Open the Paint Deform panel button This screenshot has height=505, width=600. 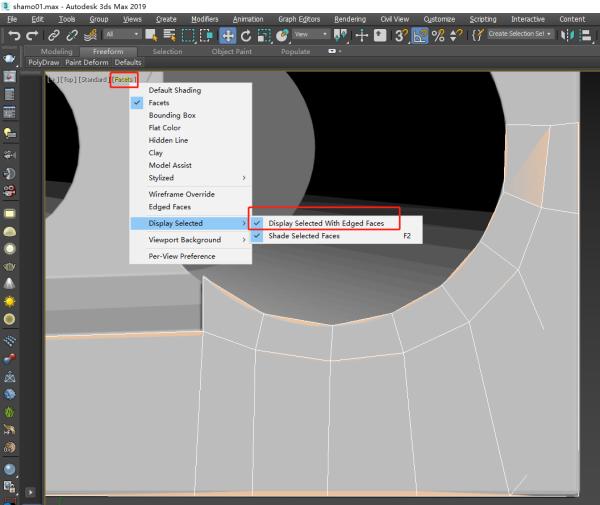tap(87, 62)
